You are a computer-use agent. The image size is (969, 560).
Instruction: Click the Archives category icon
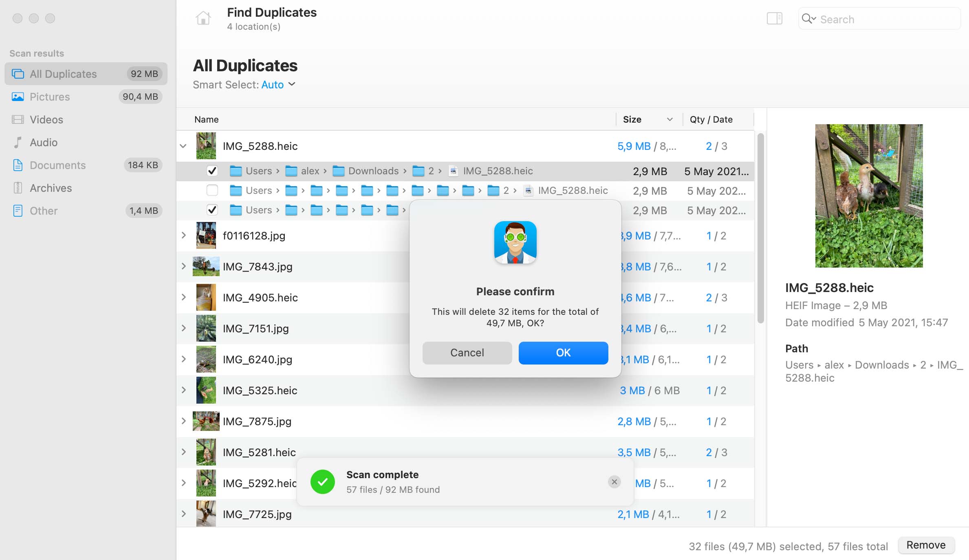[x=17, y=188]
